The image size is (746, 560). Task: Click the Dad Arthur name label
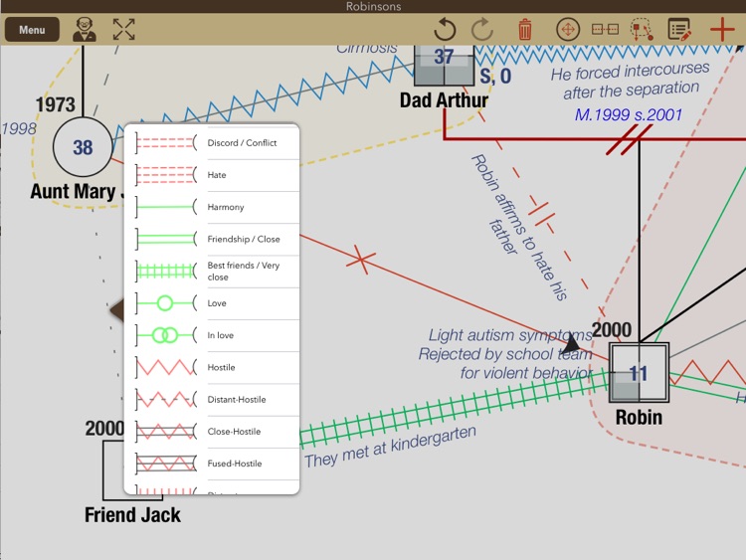444,100
